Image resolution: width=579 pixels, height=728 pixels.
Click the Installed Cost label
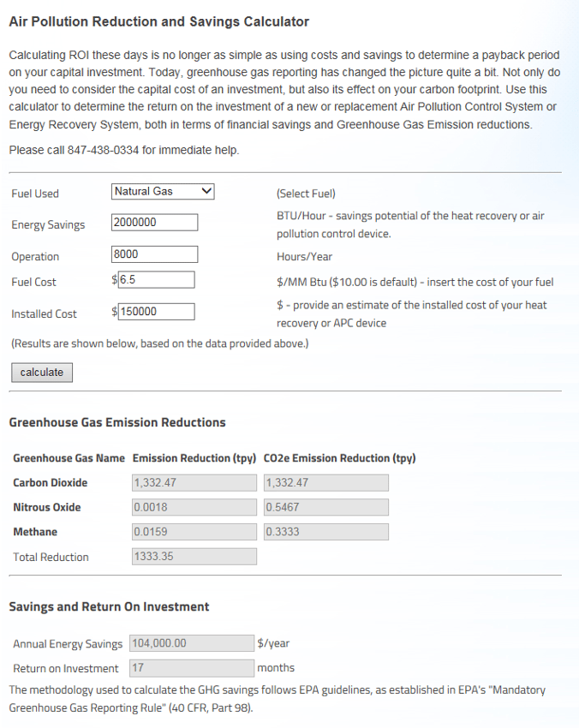[44, 314]
